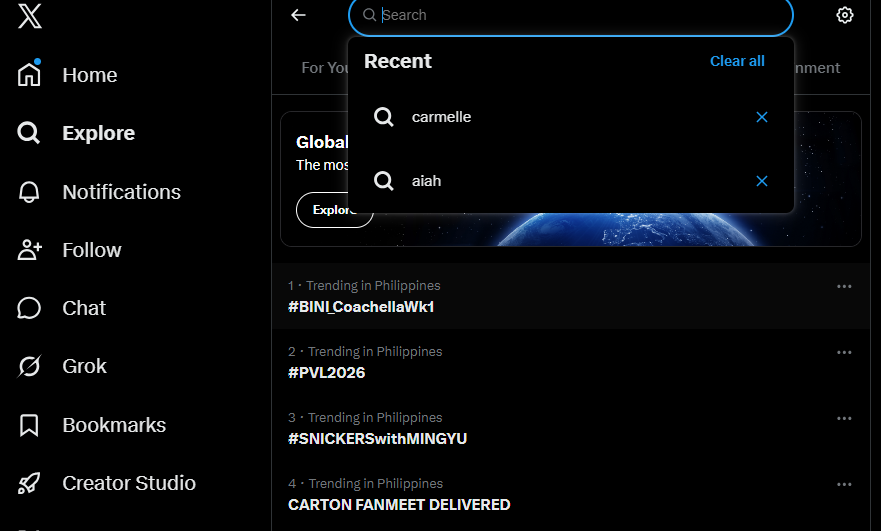
Task: Click the Explore button on Global card
Action: (334, 210)
